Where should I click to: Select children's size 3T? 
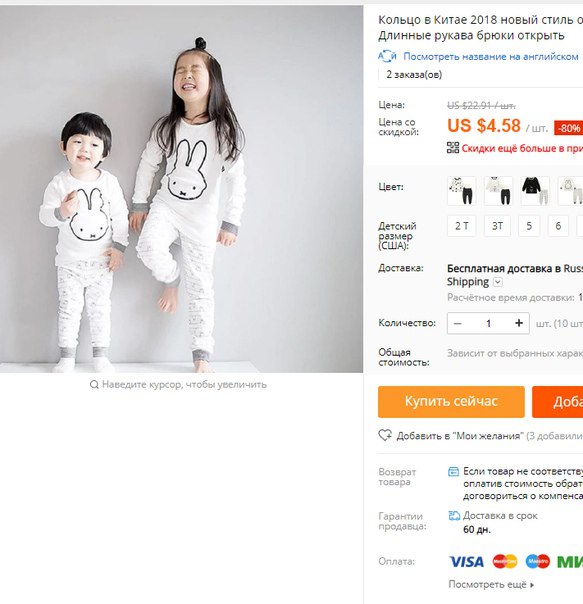[497, 226]
